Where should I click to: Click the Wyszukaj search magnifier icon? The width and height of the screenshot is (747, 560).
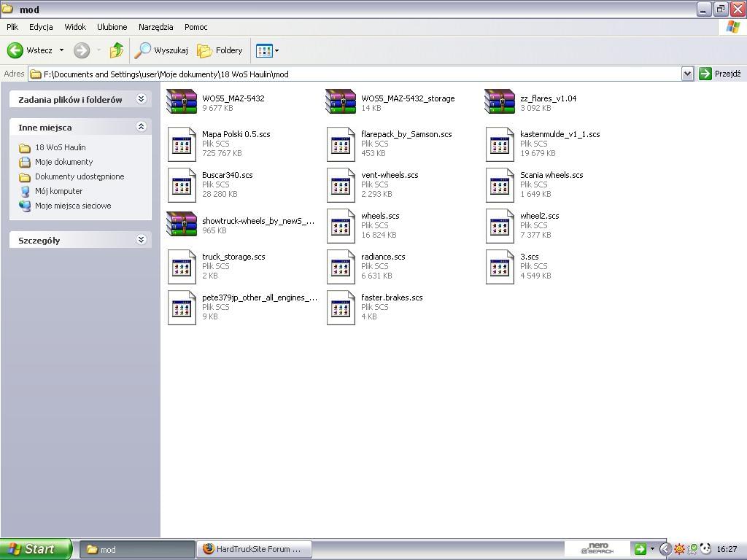143,50
